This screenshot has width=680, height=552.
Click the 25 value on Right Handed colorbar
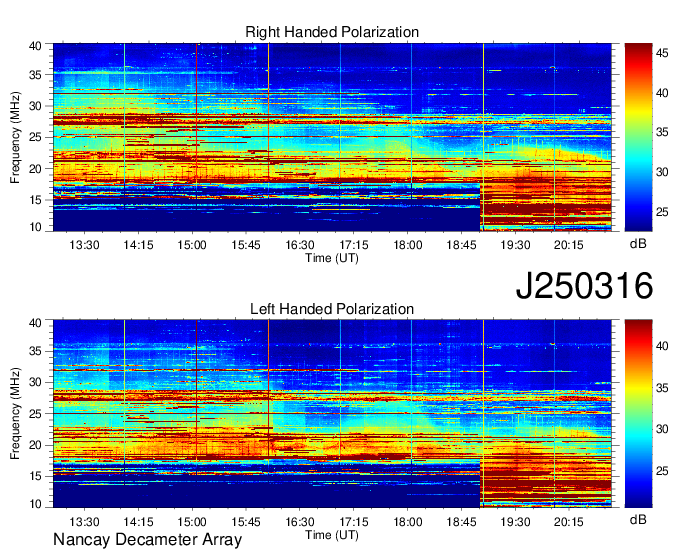click(662, 212)
